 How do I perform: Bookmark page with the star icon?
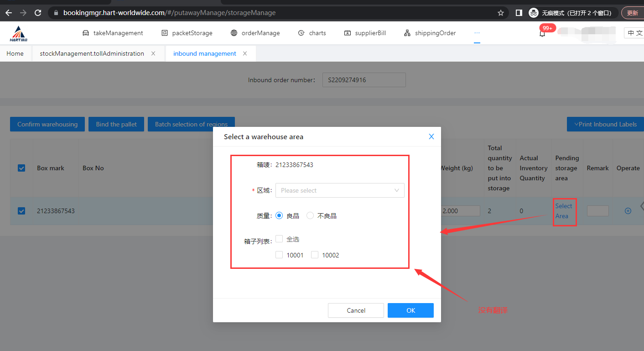tap(501, 13)
